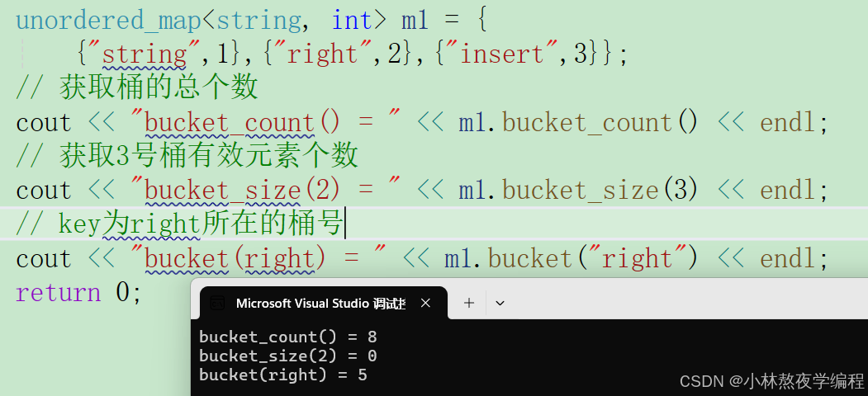Click the console icon on the terminal tab
The width and height of the screenshot is (868, 396).
[217, 303]
